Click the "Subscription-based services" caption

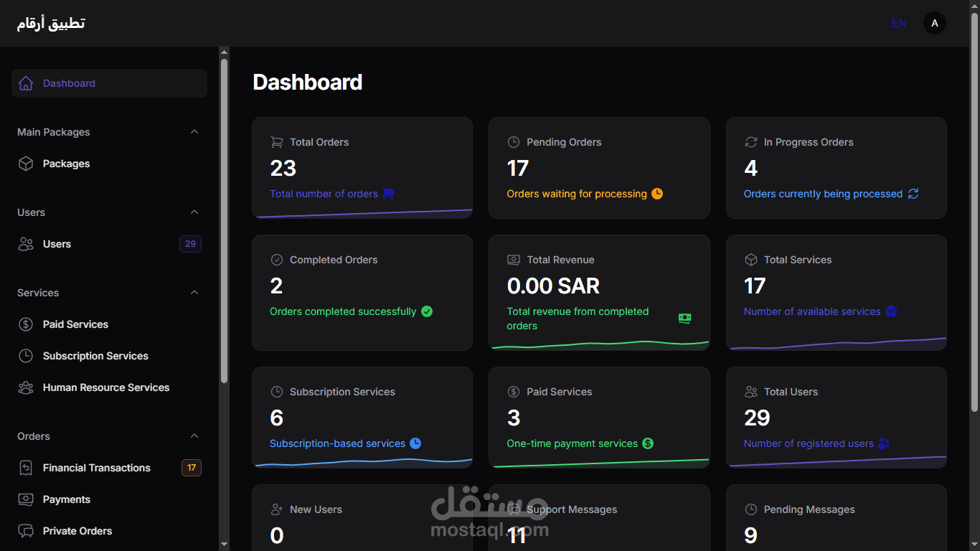coord(337,443)
